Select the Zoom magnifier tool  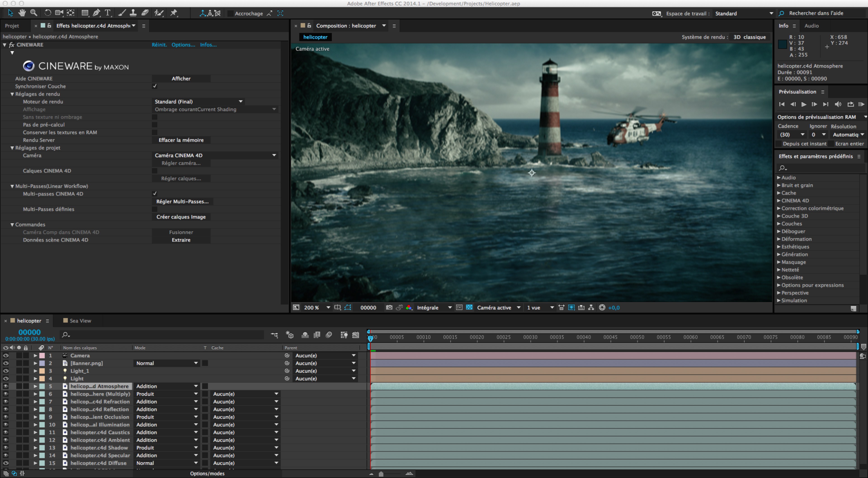[34, 13]
